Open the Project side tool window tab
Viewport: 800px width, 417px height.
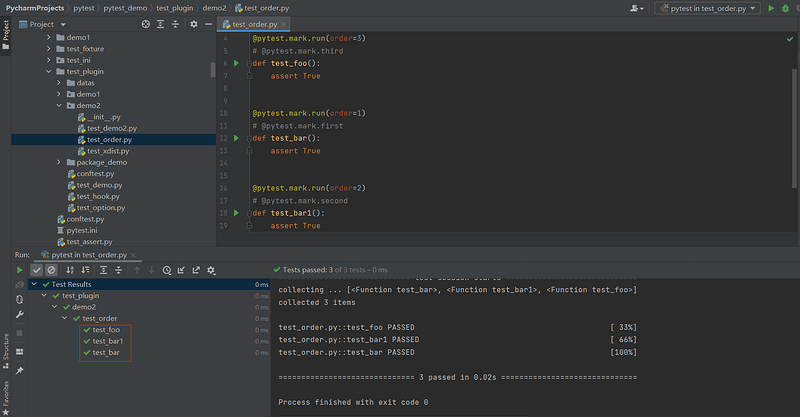tap(6, 35)
